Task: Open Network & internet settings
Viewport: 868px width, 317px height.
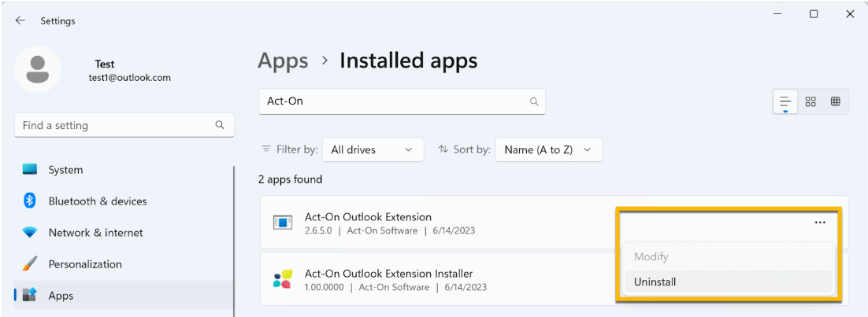Action: click(124, 233)
